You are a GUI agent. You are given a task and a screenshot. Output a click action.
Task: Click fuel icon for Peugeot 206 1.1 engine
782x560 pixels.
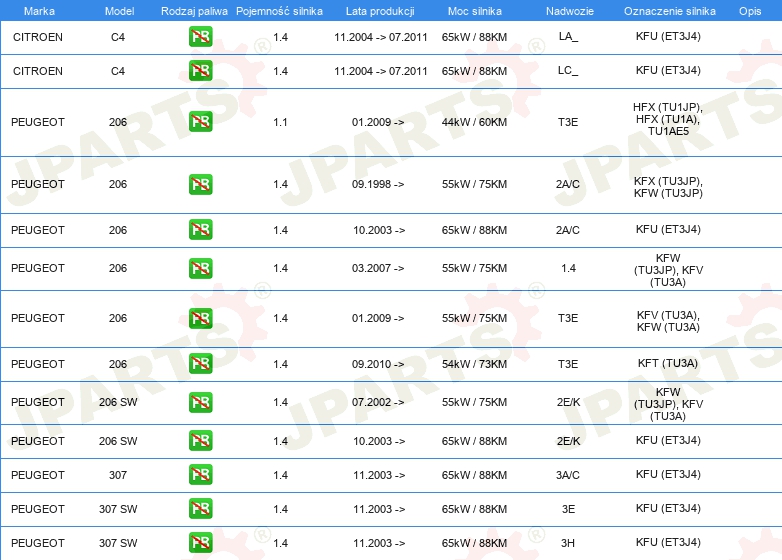tap(200, 122)
